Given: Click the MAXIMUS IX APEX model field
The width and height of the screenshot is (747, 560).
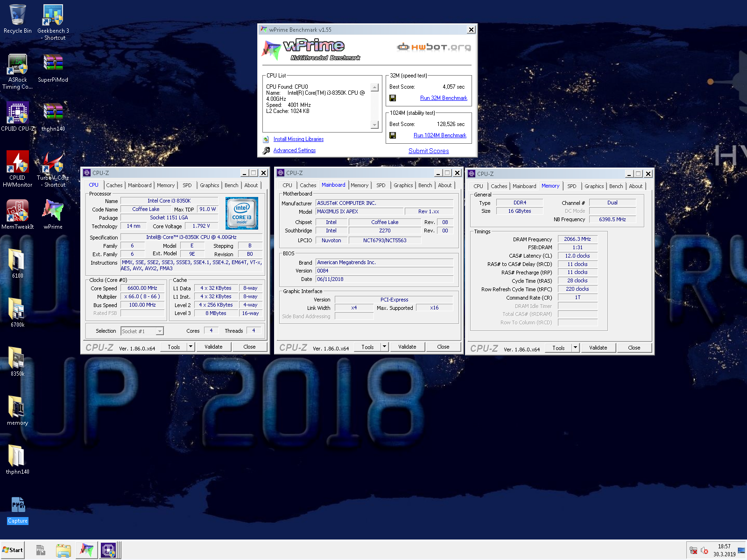Looking at the screenshot, I should (359, 211).
